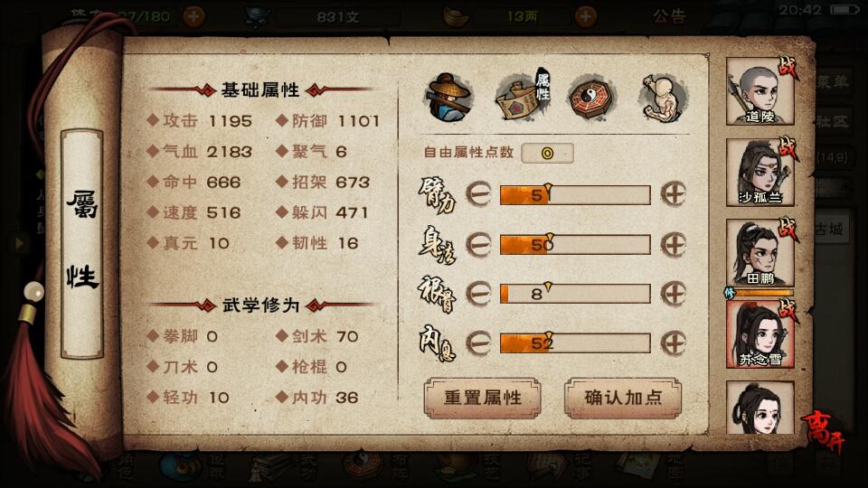The width and height of the screenshot is (868, 488).
Task: Click the 自由属性点数 value field
Action: coord(547,154)
